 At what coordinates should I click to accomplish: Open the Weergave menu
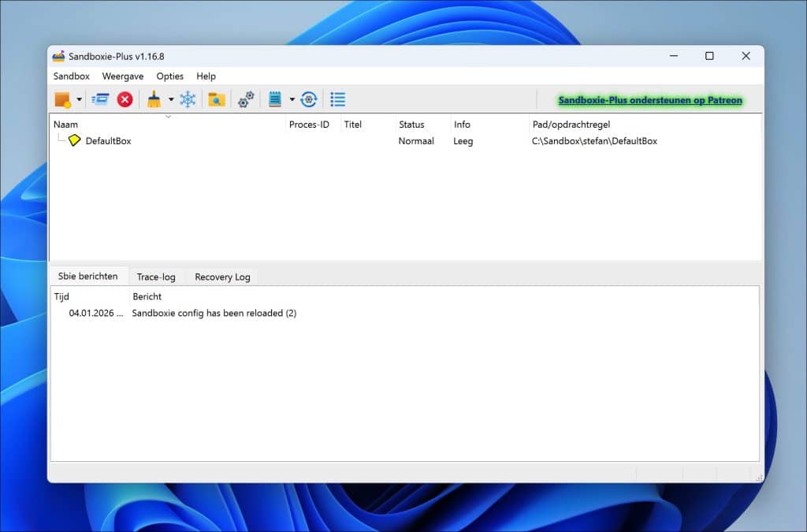pyautogui.click(x=122, y=76)
